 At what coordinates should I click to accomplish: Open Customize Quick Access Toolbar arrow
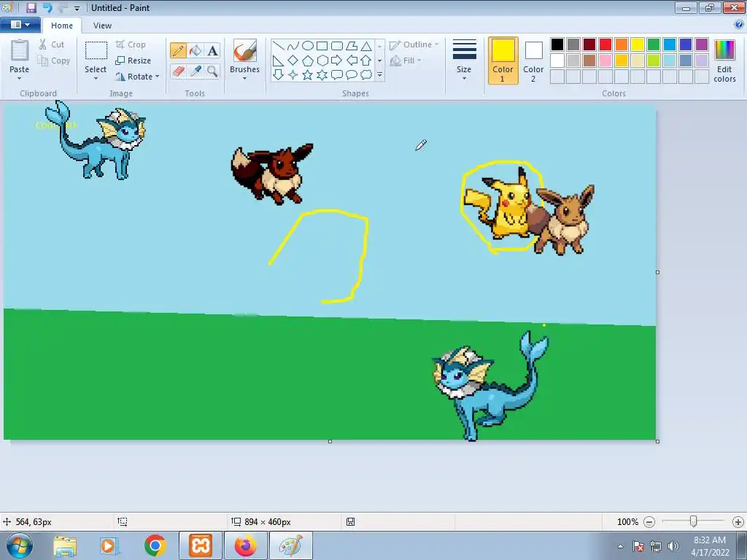click(77, 8)
